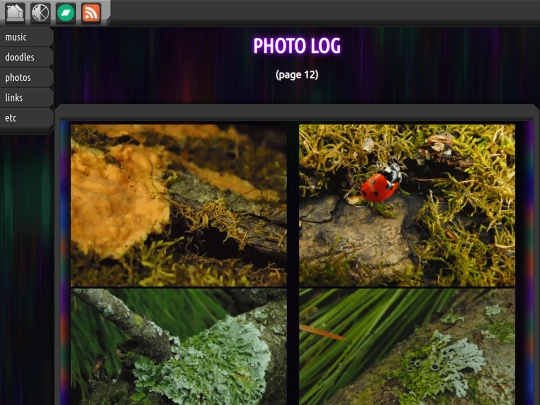The width and height of the screenshot is (540, 405).
Task: Click the (page 12) text
Action: pos(297,75)
